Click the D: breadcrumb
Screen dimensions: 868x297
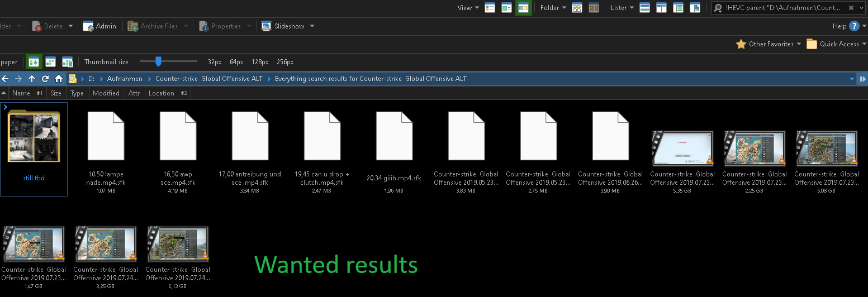coord(91,79)
